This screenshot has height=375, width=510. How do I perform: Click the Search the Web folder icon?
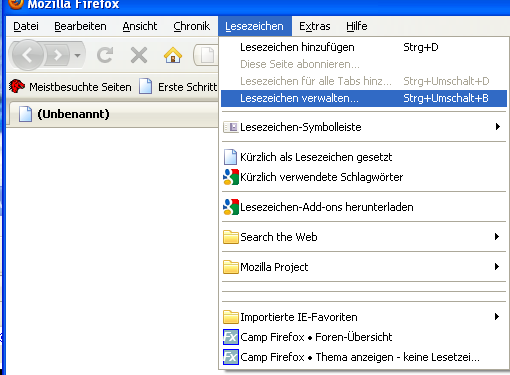(231, 237)
